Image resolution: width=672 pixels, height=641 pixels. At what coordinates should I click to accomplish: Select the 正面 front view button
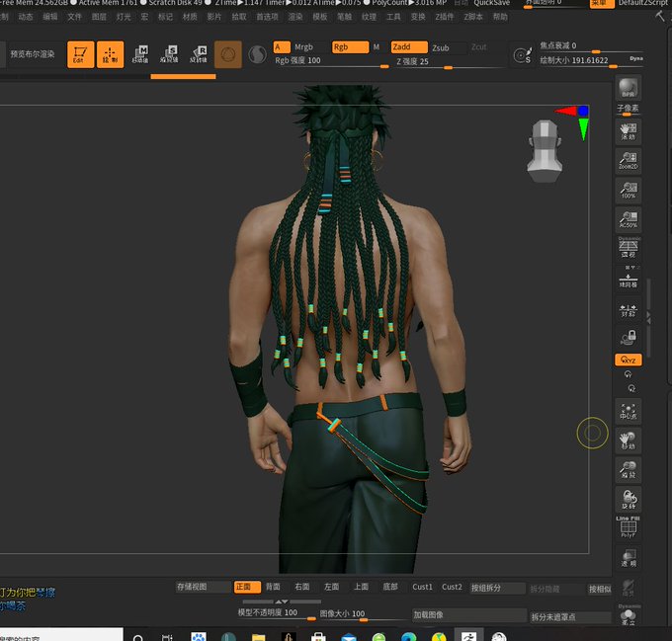click(x=247, y=587)
